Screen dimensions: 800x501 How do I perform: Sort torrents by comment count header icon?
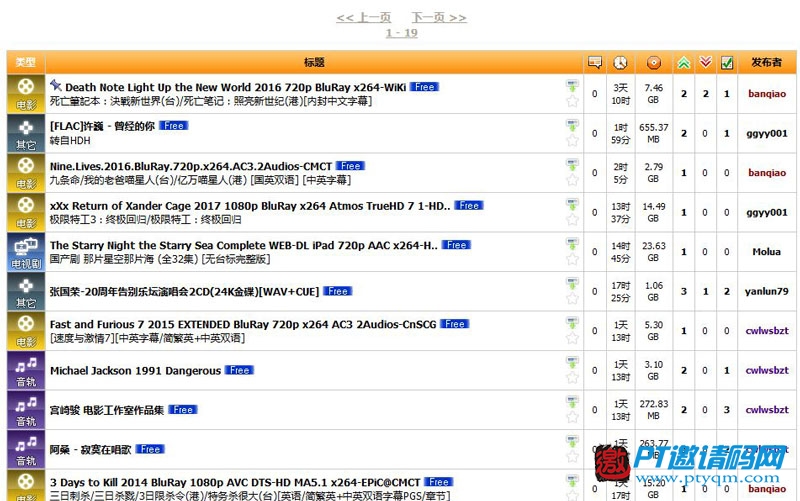595,62
